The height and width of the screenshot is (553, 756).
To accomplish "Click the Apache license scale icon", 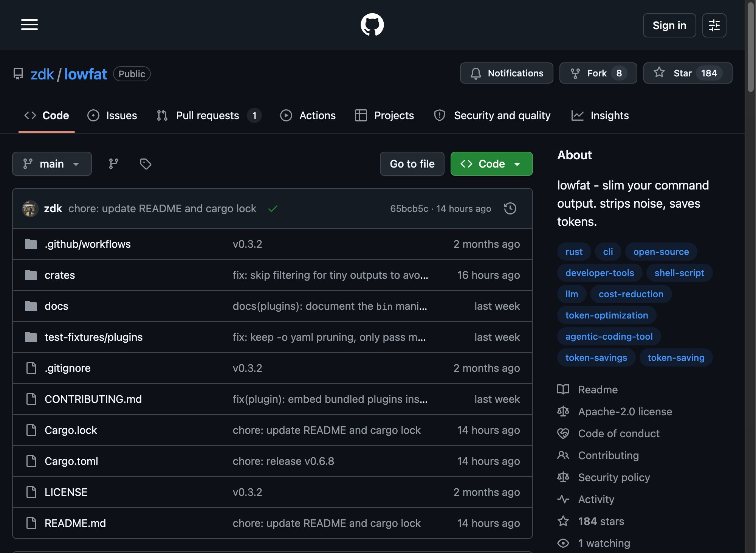I will coord(563,412).
